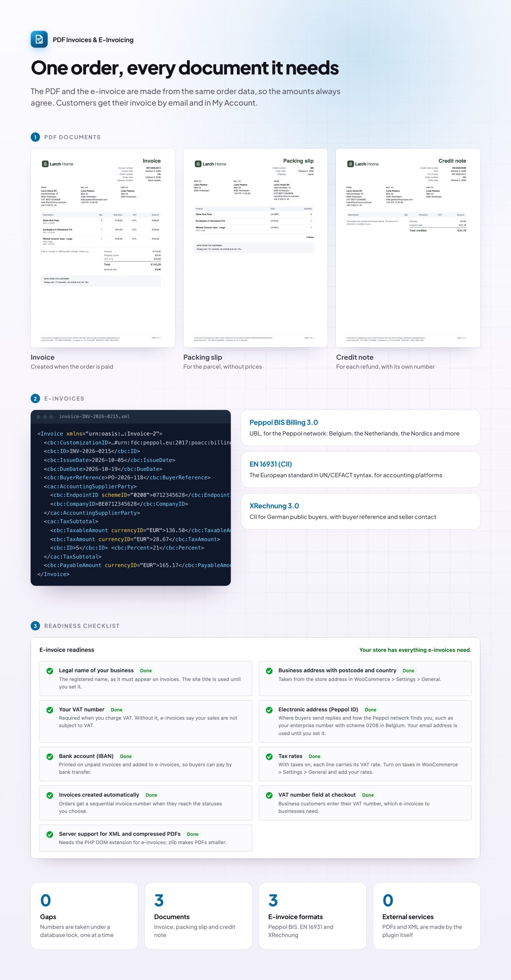
Task: Click the blue PDF Invoices document icon
Action: [39, 39]
